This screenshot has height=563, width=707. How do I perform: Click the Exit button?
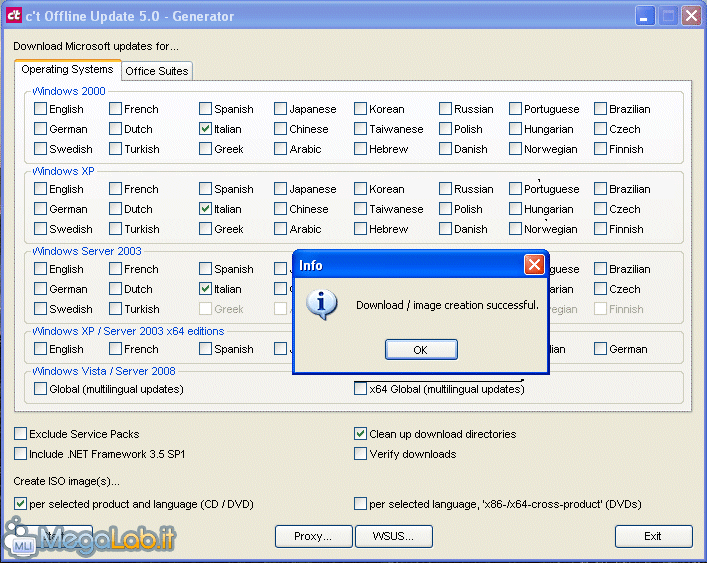tap(653, 536)
